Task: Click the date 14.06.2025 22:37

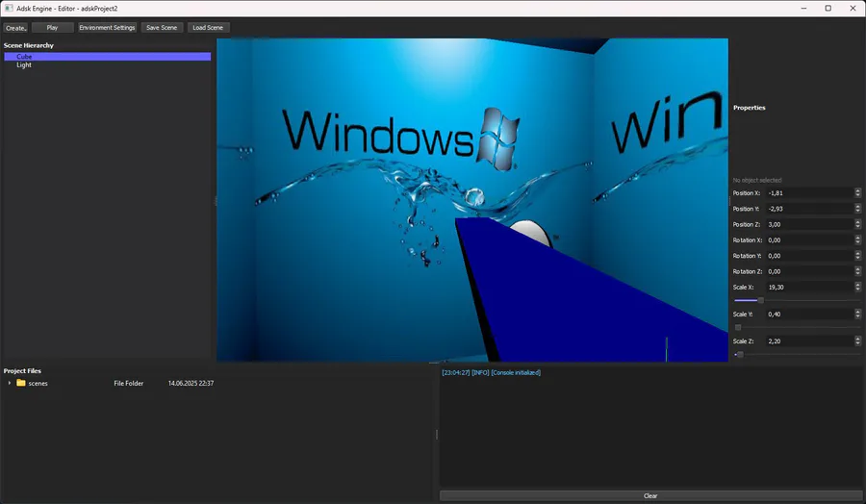Action: [191, 383]
